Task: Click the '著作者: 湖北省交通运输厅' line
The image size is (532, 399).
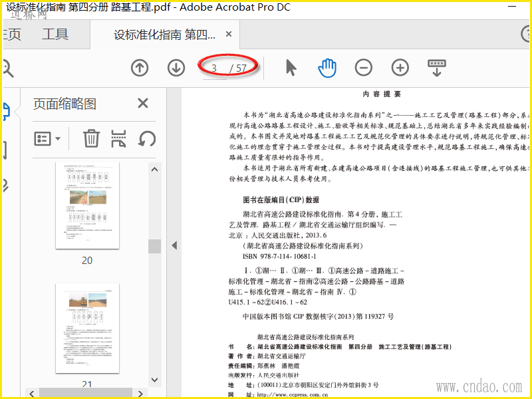Action: click(267, 356)
